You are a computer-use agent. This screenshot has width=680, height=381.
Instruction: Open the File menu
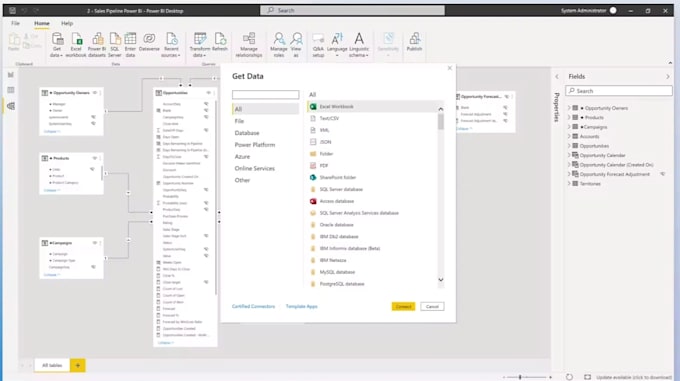15,23
